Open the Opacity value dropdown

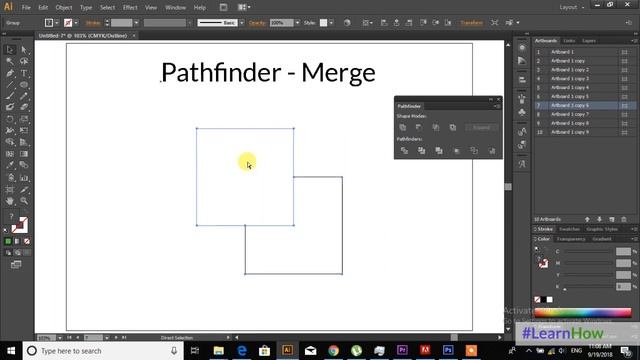tap(297, 23)
